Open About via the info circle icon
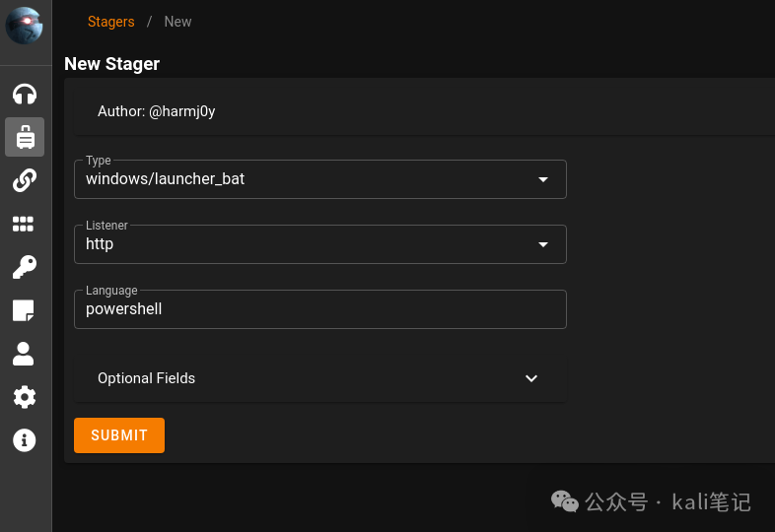The height and width of the screenshot is (532, 775). point(25,440)
